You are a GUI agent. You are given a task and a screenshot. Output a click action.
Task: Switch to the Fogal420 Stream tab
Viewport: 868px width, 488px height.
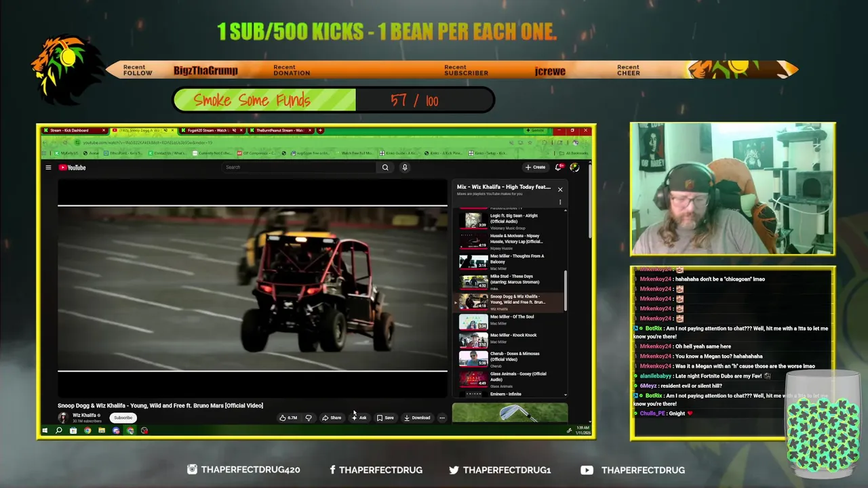point(212,130)
